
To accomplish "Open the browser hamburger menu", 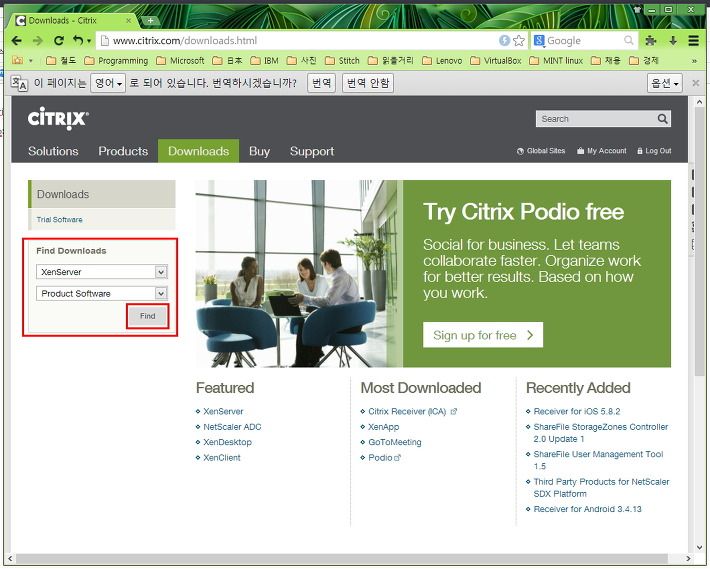I will [x=693, y=41].
